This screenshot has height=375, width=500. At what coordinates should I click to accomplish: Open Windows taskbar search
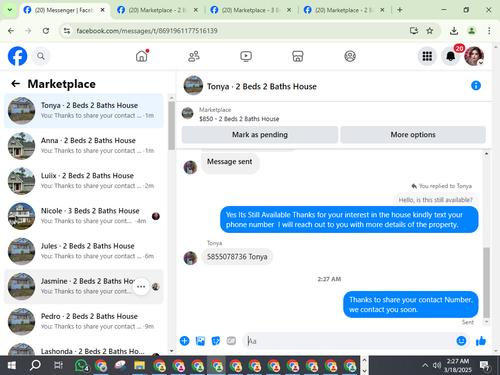(x=35, y=366)
